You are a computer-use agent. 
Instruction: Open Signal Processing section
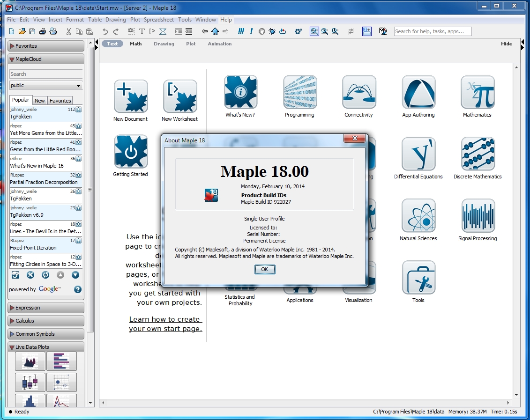click(478, 215)
